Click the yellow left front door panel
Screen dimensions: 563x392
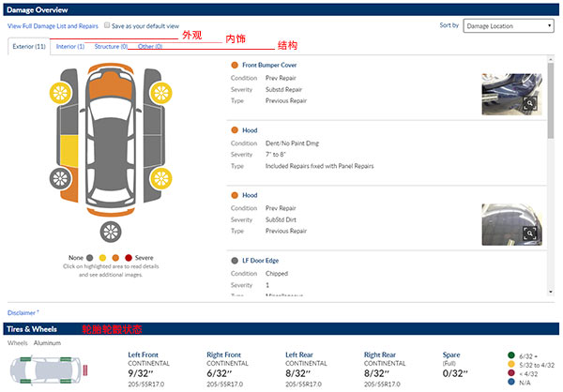point(69,152)
